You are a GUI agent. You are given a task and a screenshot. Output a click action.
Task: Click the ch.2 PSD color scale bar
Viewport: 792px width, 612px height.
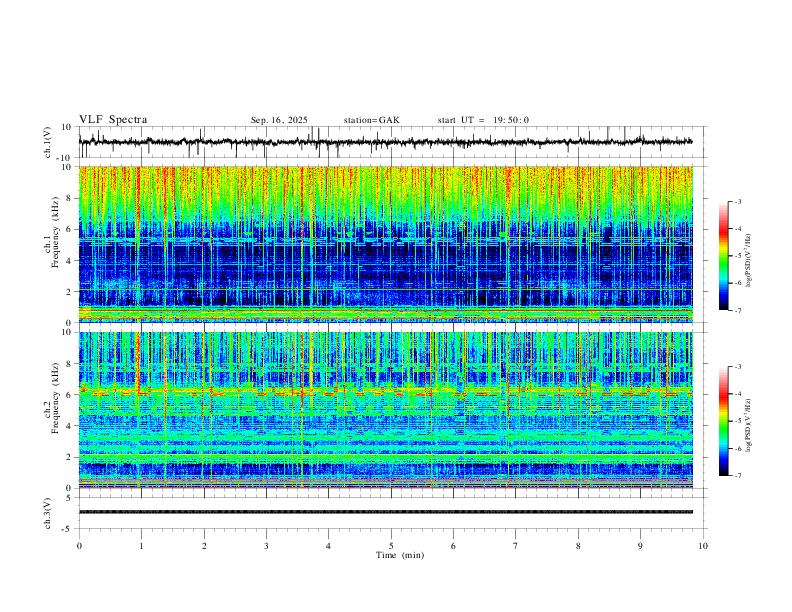click(723, 421)
